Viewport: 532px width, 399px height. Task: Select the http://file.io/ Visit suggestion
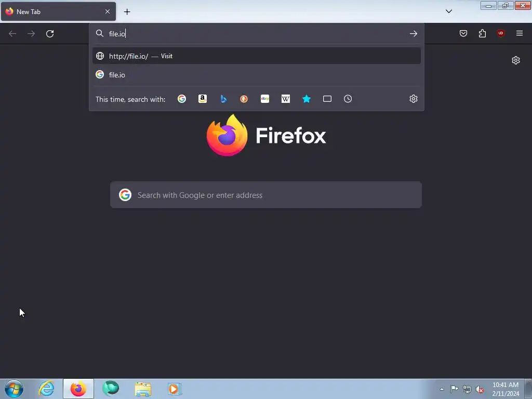(x=257, y=56)
